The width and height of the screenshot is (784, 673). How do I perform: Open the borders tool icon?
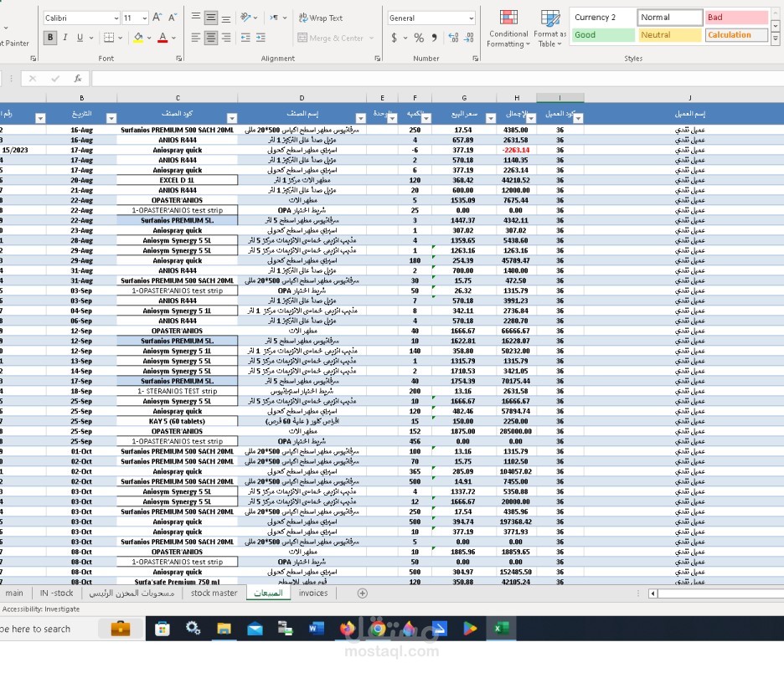pyautogui.click(x=109, y=38)
